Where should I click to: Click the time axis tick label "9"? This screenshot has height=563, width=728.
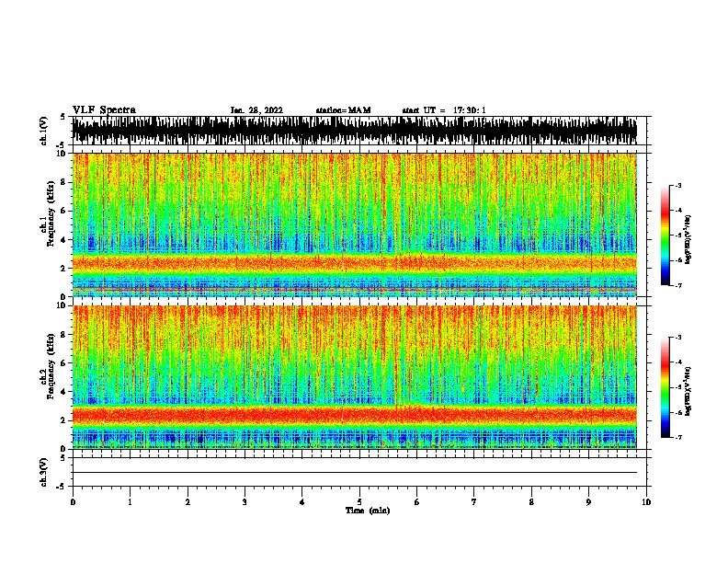(588, 501)
